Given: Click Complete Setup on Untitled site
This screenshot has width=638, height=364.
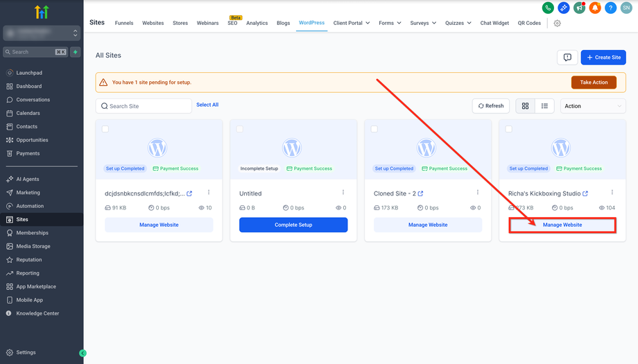Looking at the screenshot, I should [293, 225].
